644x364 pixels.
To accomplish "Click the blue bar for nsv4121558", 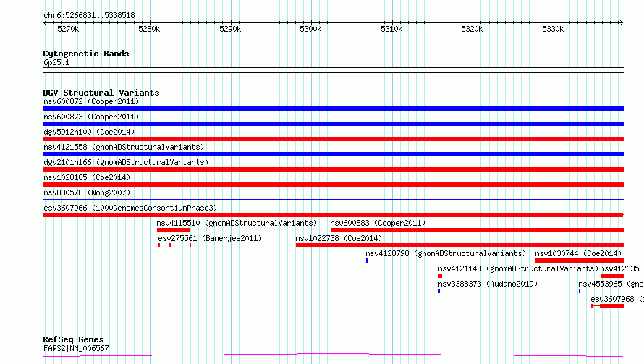I will click(333, 154).
